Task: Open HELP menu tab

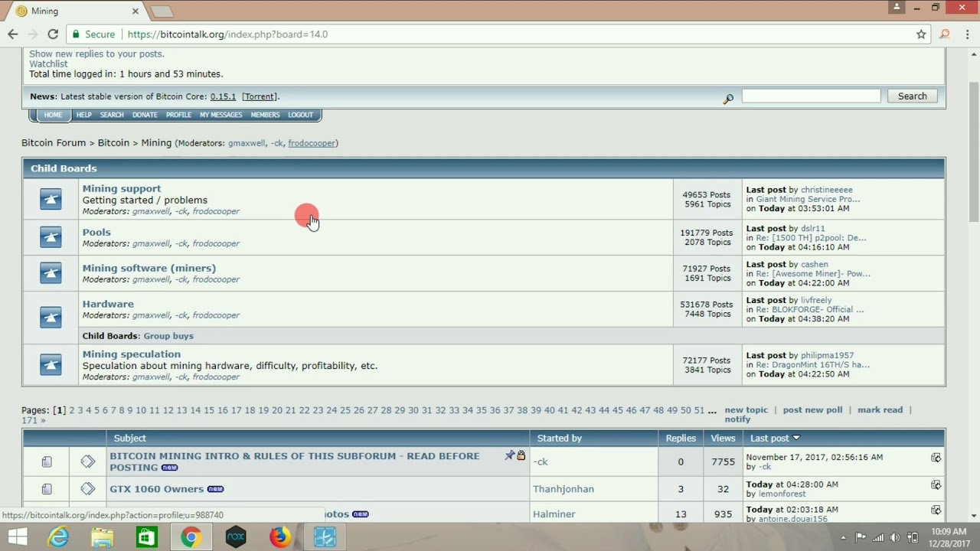Action: pos(83,115)
